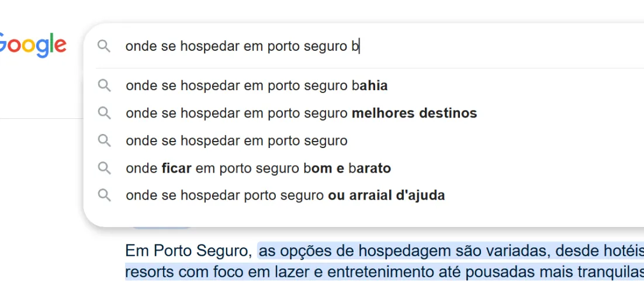
Task: Click the magnifier icon inside the search box
Action: pos(104,46)
